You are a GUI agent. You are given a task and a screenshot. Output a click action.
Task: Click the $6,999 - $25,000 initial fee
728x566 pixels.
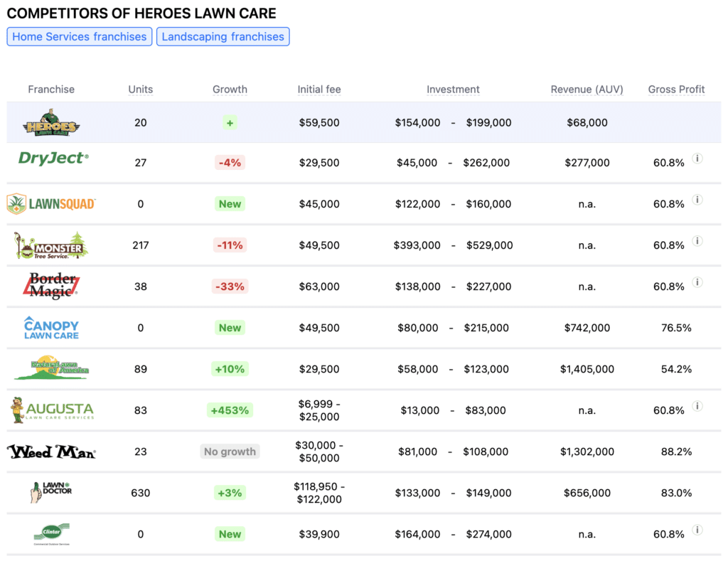(x=319, y=410)
